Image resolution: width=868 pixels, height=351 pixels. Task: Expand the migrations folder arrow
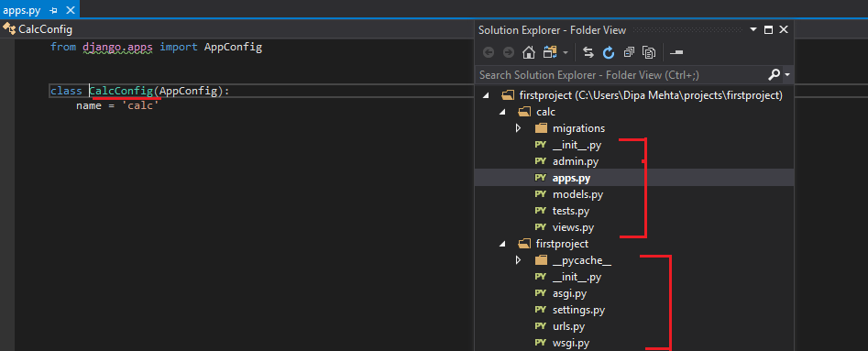(x=518, y=128)
